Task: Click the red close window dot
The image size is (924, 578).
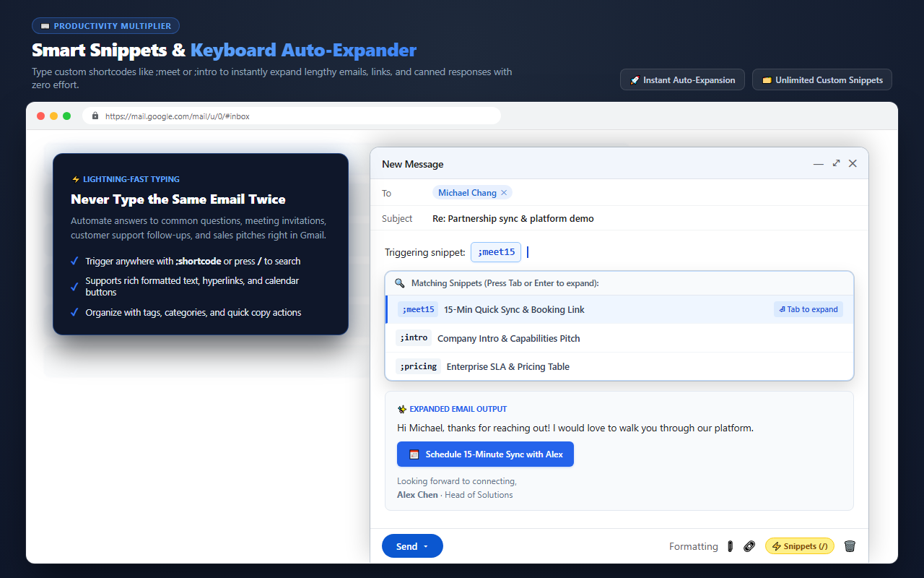Action: [x=41, y=116]
